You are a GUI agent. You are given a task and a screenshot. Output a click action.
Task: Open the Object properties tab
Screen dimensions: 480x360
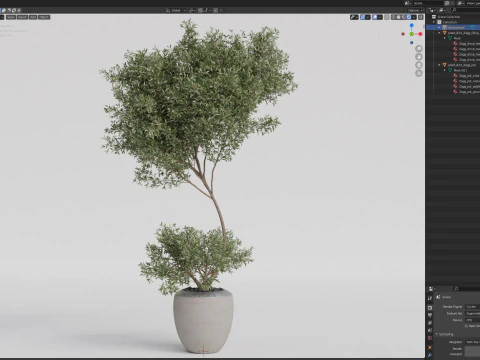tap(430, 347)
